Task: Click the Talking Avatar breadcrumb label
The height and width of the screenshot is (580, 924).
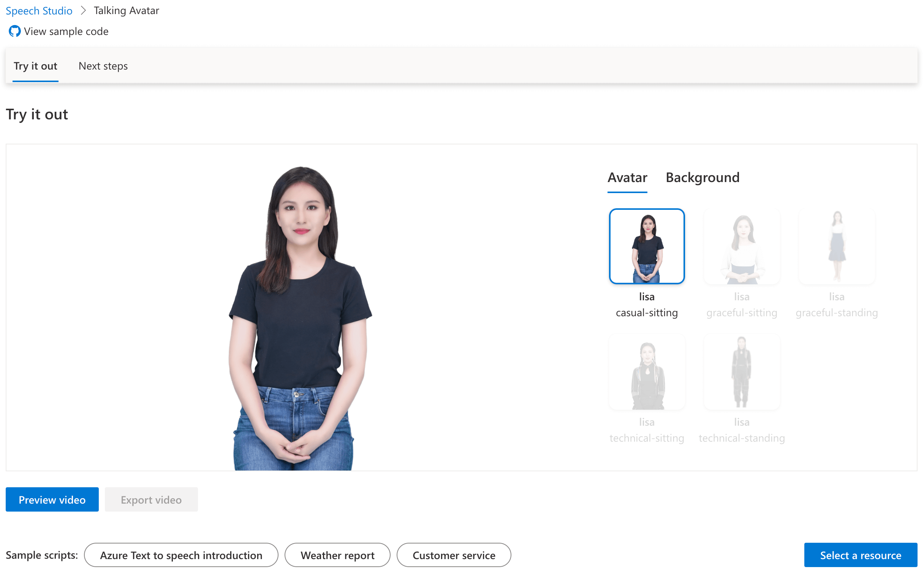Action: coord(126,10)
